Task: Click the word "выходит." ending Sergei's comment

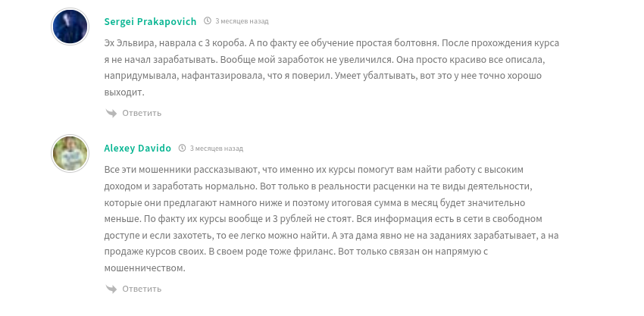Action: 123,92
